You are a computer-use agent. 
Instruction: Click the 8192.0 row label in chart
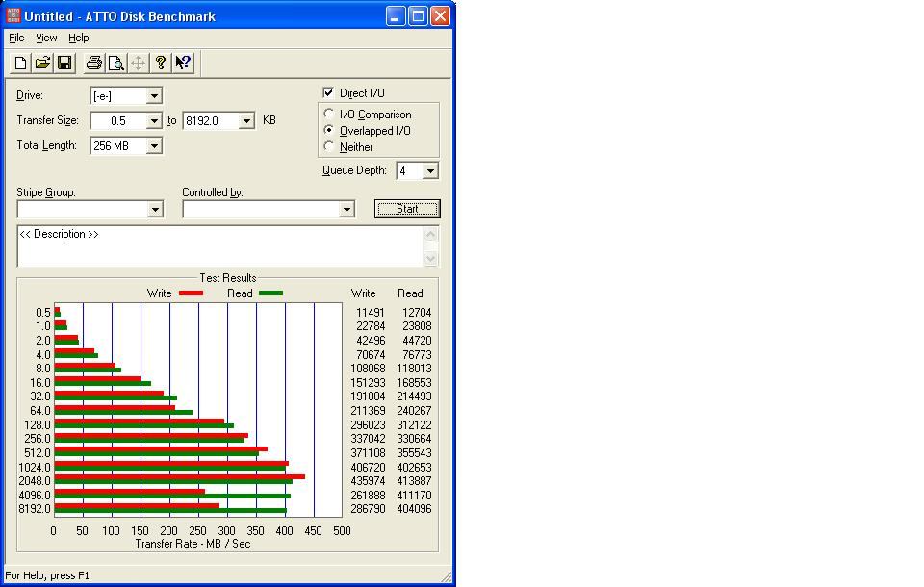(35, 509)
